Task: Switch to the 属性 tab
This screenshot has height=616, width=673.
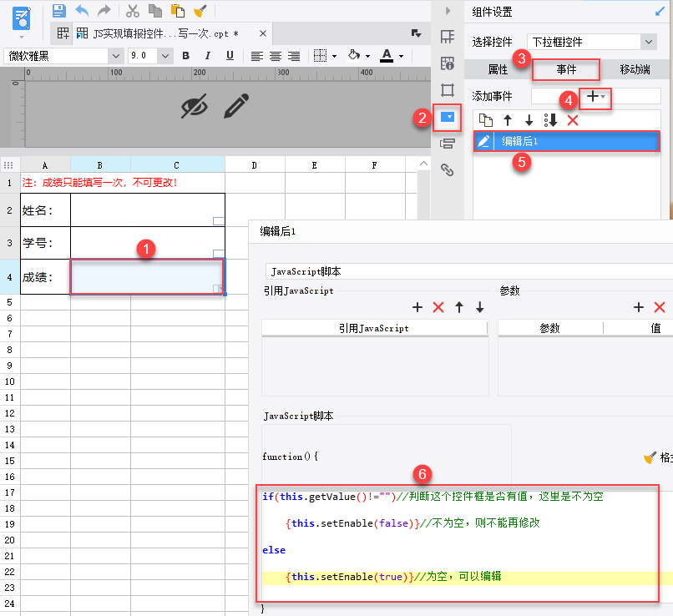Action: click(498, 69)
